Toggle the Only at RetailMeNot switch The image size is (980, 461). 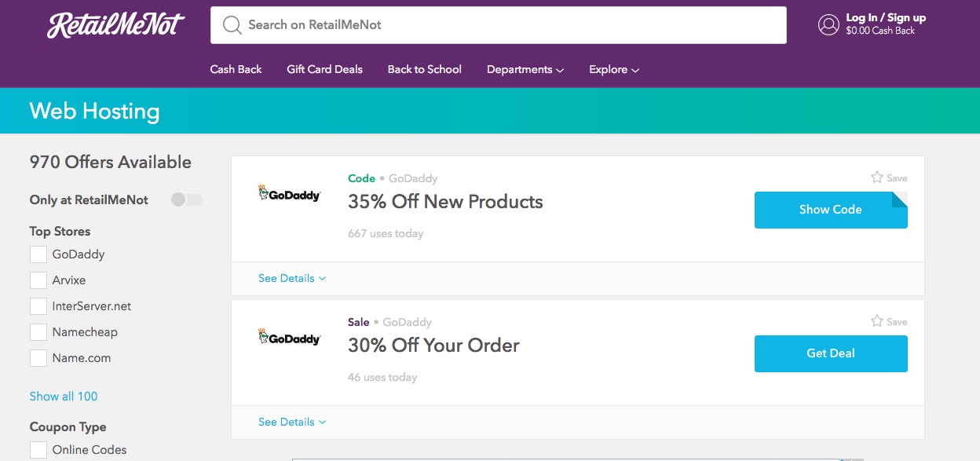pyautogui.click(x=187, y=200)
